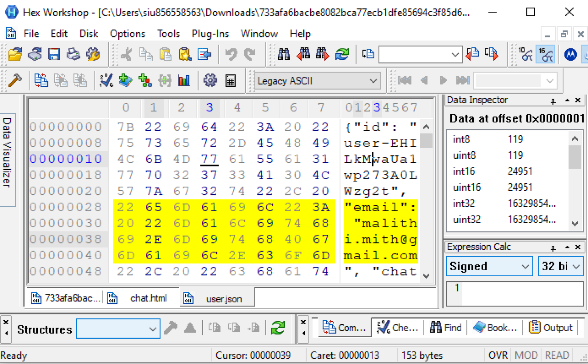Toggle hex offset display glasses icon
588x364 pixels.
[x=545, y=54]
